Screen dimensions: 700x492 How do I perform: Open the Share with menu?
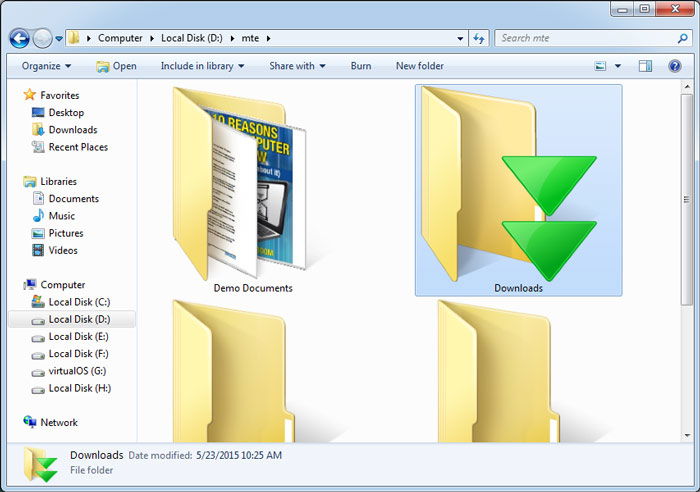point(297,66)
